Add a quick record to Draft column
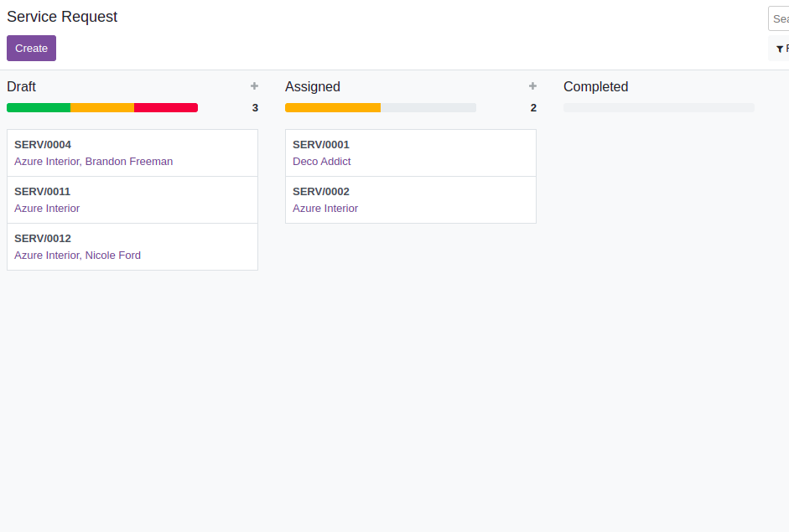The height and width of the screenshot is (532, 789). coord(254,86)
